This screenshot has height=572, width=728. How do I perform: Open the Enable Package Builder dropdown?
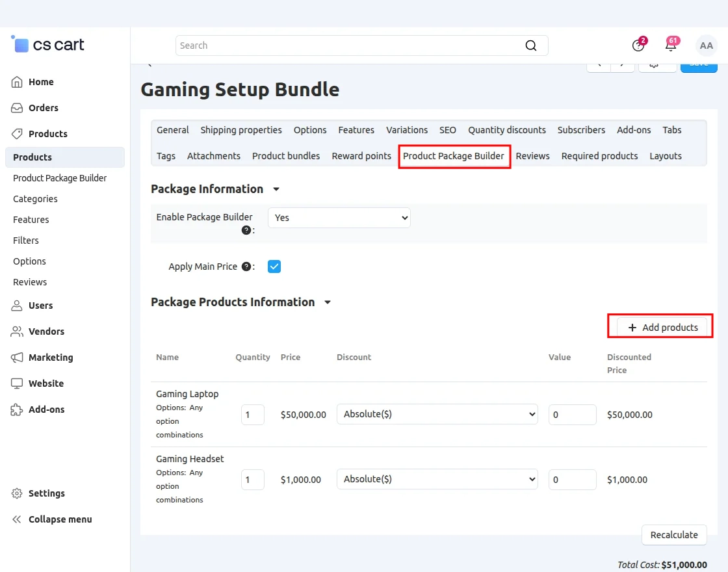tap(339, 218)
